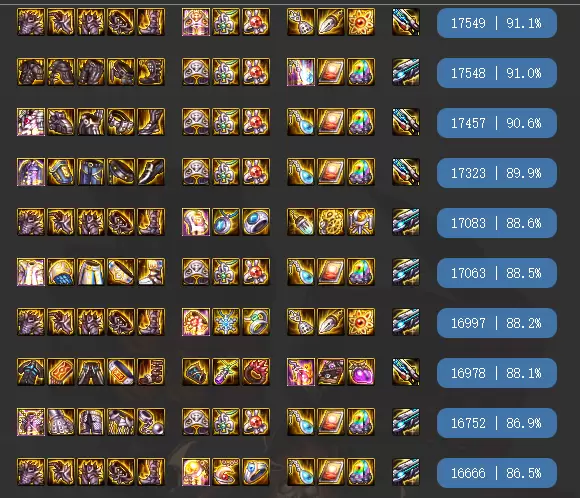
Task: Select the 16666 | 86.5% result button
Action: [497, 473]
